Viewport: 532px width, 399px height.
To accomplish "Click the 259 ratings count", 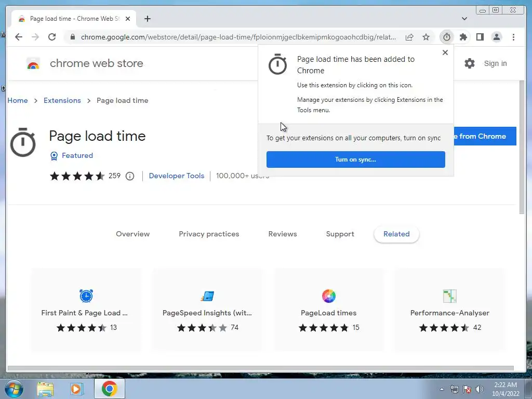I will pos(114,176).
